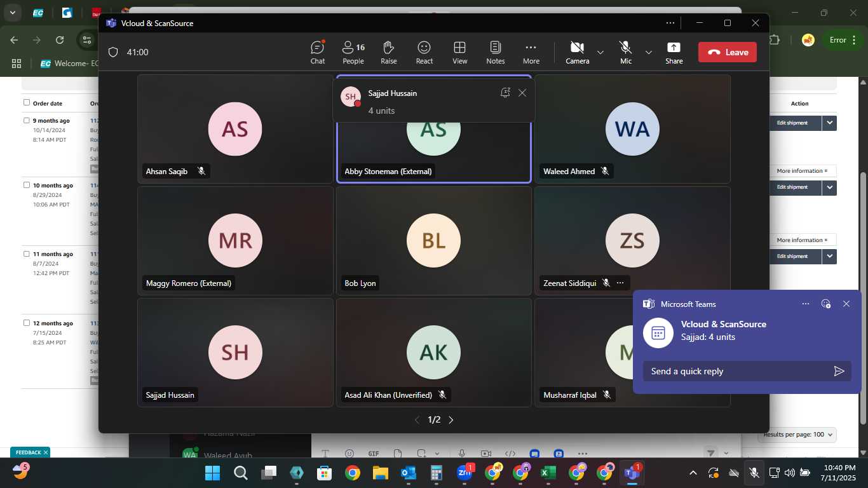
Task: Check the 12 months ago order row
Action: (27, 323)
